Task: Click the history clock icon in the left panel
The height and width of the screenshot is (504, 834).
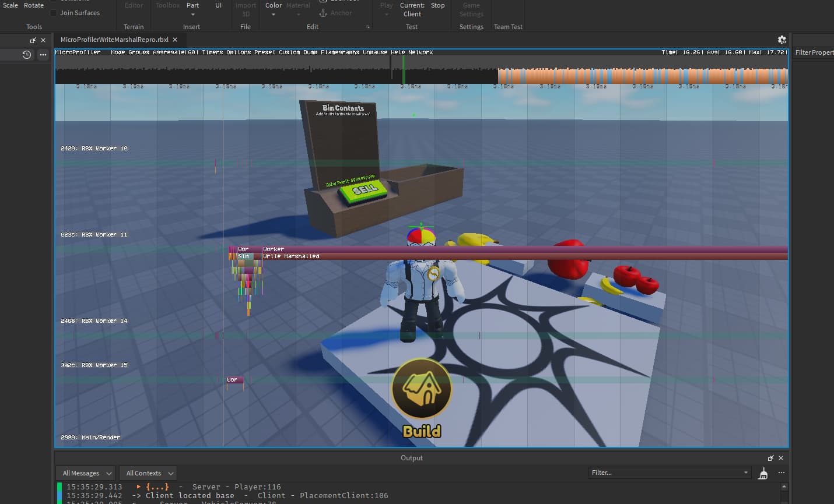Action: (x=27, y=55)
